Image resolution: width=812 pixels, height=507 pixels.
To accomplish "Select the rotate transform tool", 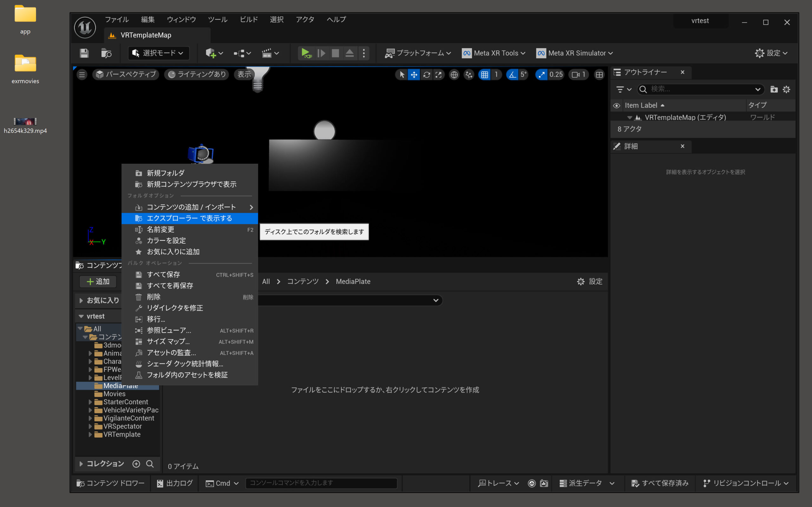I will [427, 74].
